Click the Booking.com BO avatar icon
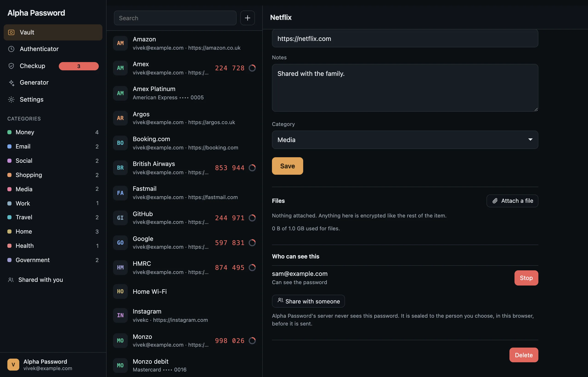Image resolution: width=588 pixels, height=377 pixels. pyautogui.click(x=120, y=143)
